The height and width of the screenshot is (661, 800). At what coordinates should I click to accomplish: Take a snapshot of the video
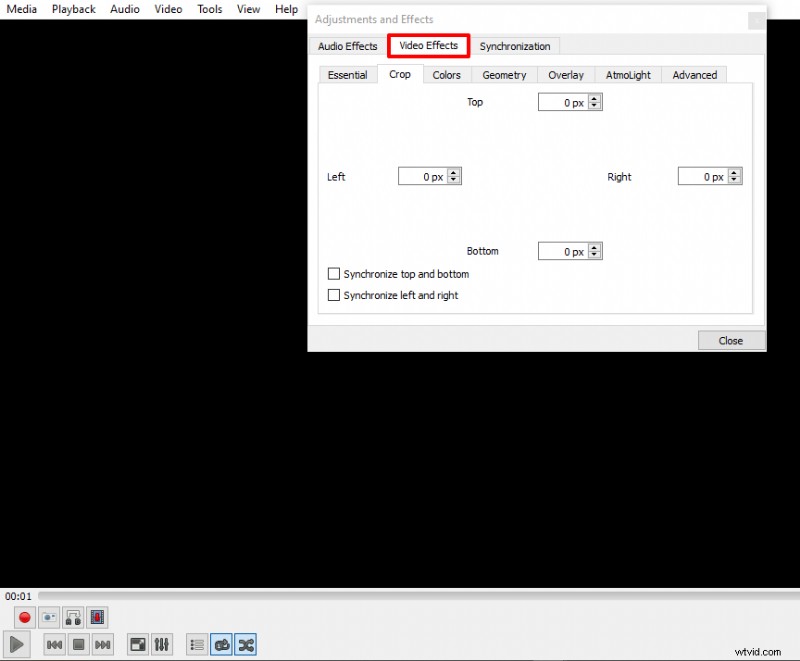pyautogui.click(x=49, y=617)
